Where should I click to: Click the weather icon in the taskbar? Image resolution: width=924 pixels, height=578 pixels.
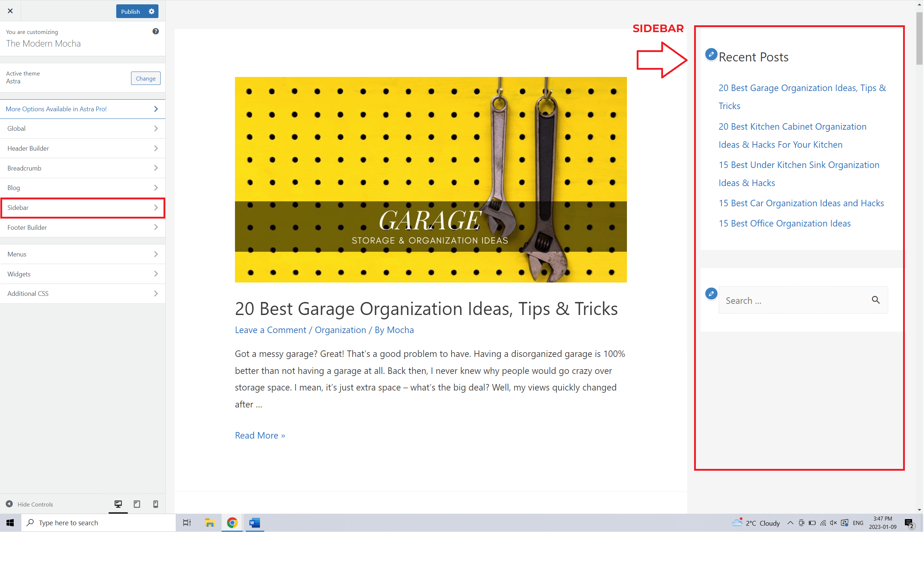click(737, 523)
